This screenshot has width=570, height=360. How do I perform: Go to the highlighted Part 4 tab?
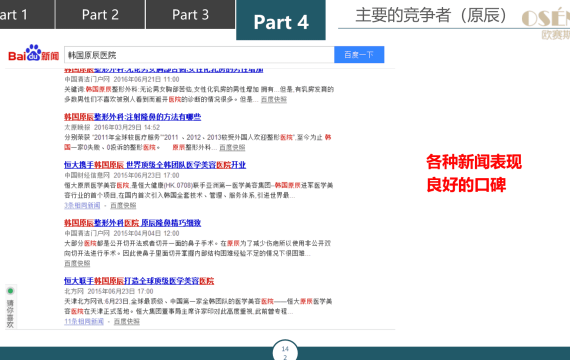(281, 20)
